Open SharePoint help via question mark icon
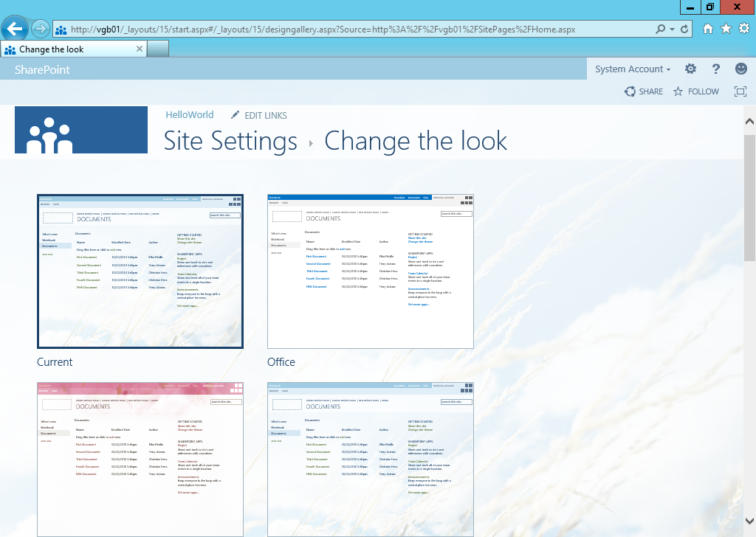The width and height of the screenshot is (756, 537). [x=715, y=69]
